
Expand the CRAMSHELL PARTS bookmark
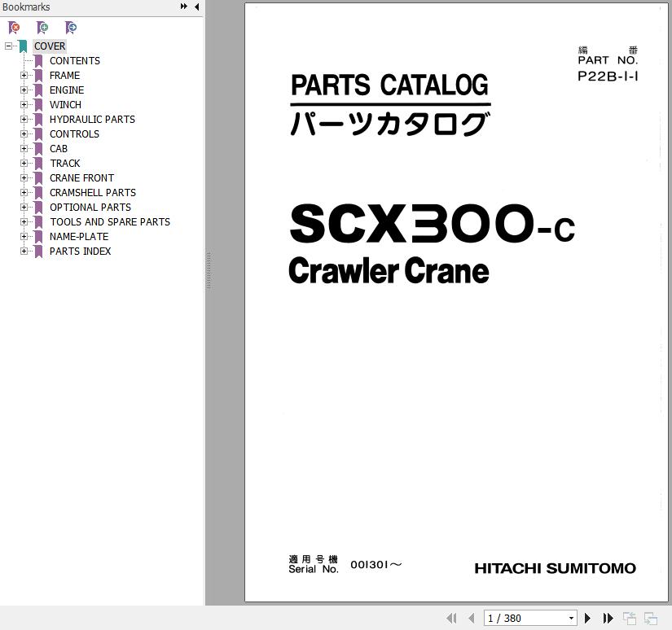tap(24, 192)
